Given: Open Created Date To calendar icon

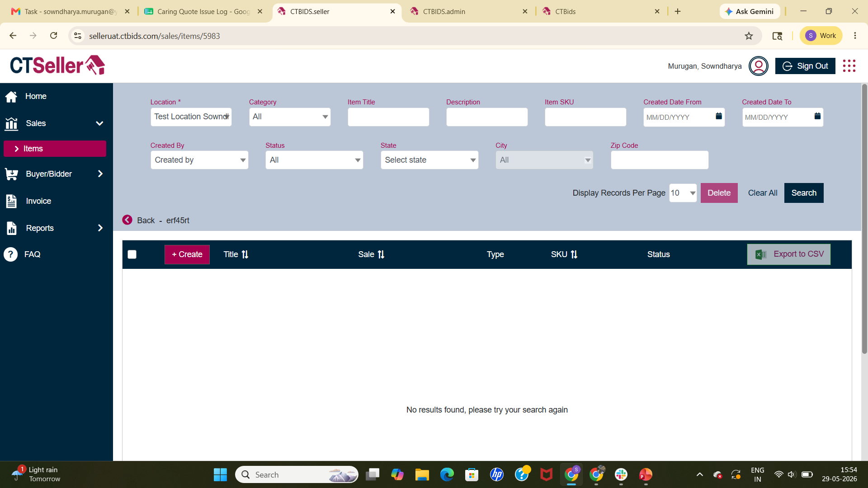Looking at the screenshot, I should click(817, 116).
